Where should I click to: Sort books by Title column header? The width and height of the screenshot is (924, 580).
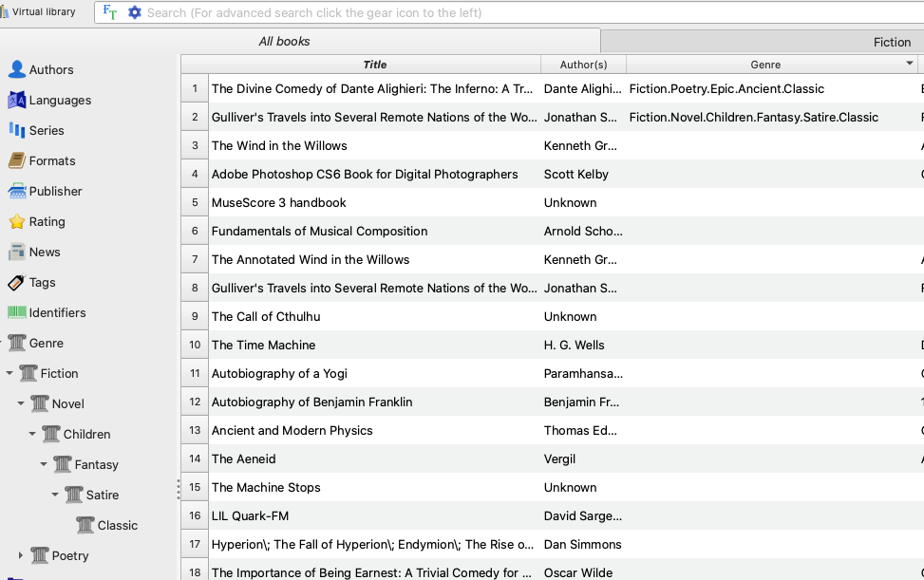click(374, 65)
